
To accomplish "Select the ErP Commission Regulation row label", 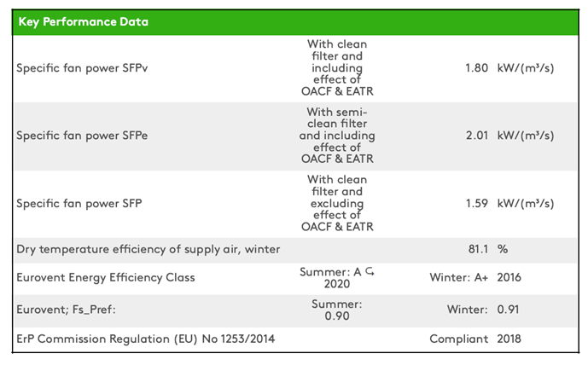I will pos(146,339).
